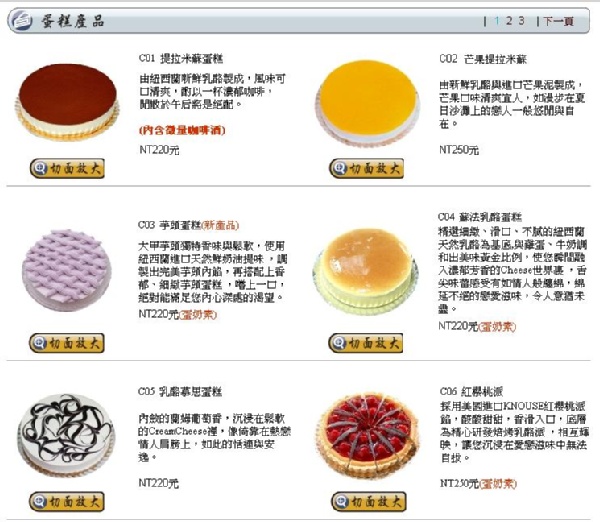Open the chocolate swirl mousse cake image
Viewport: 600px width, 522px height.
click(66, 436)
